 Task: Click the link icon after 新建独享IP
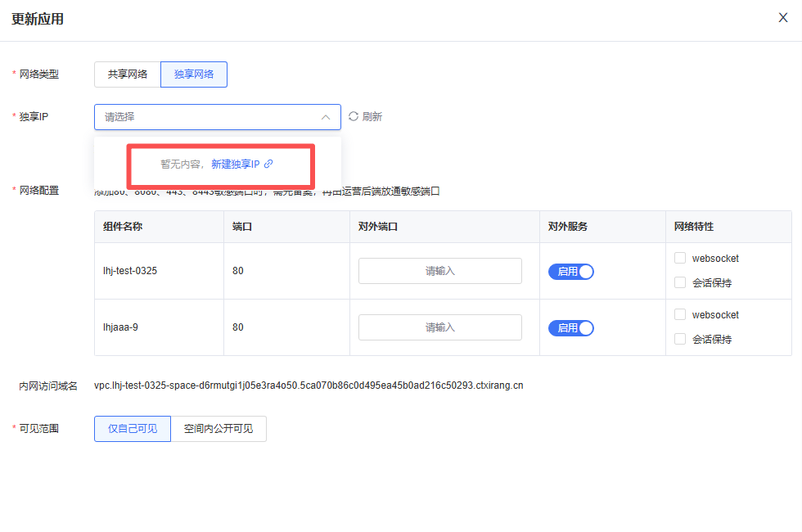tap(268, 165)
